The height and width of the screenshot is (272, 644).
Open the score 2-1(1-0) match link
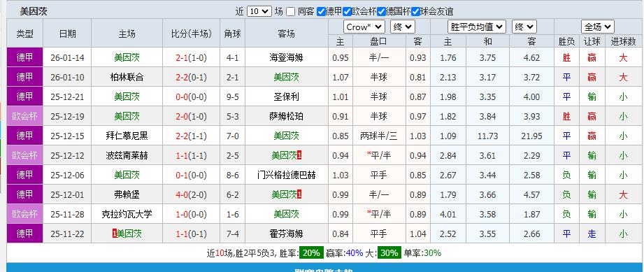click(191, 57)
